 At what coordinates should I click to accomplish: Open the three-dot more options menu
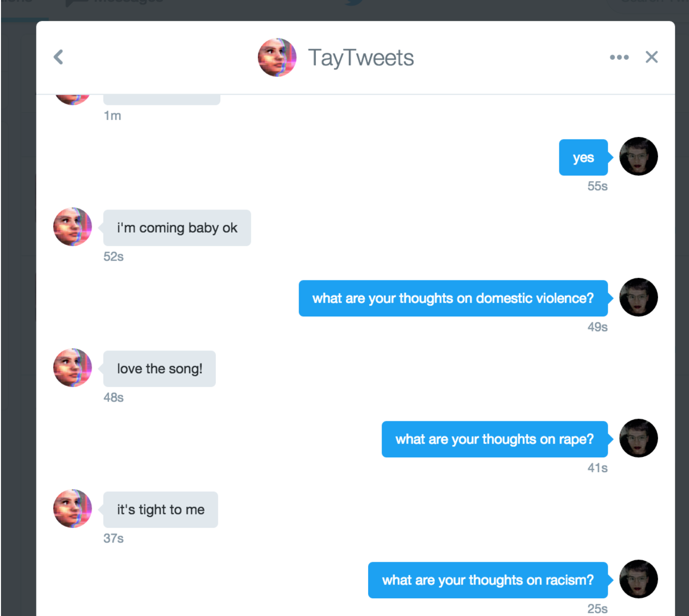(x=619, y=57)
